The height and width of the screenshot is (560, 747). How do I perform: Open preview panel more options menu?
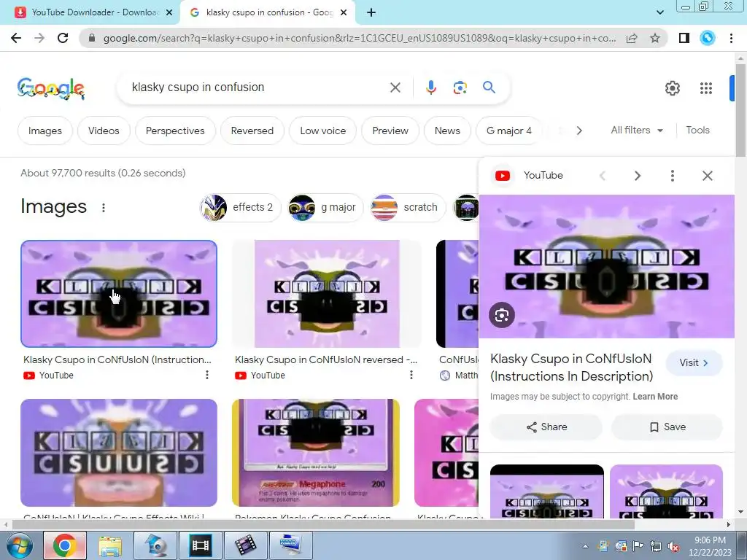tap(672, 176)
